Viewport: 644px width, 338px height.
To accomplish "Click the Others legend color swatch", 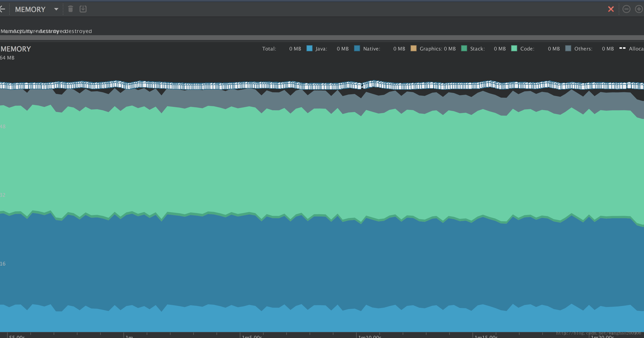I will point(568,48).
